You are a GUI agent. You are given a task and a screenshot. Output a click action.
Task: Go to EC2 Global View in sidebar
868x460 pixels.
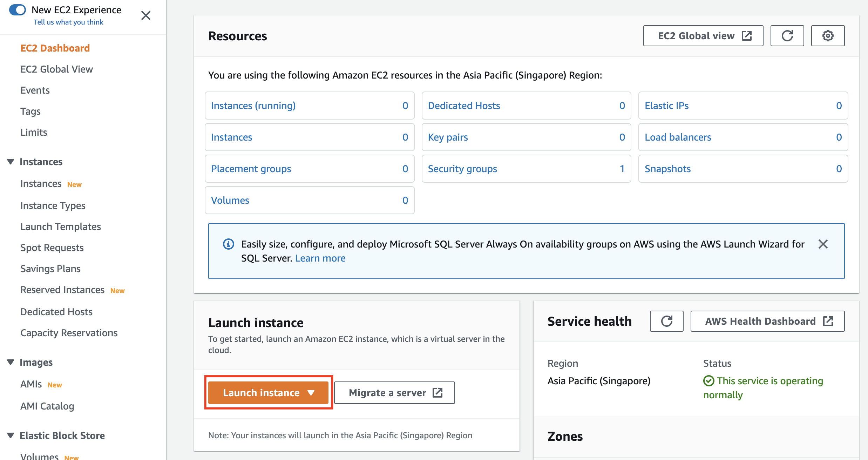click(x=56, y=69)
